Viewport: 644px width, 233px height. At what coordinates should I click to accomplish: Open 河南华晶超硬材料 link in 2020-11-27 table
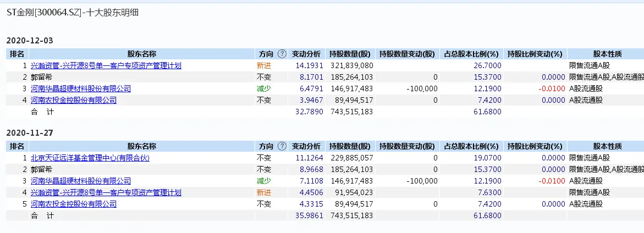point(81,180)
